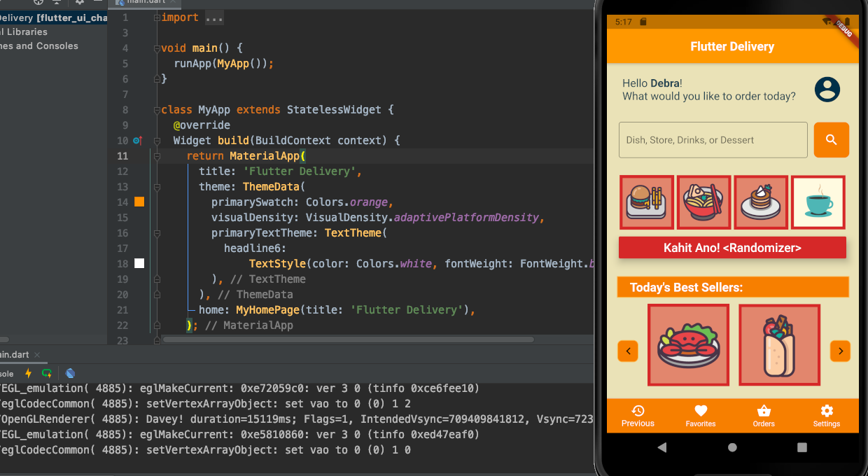Click the green hot restart icon
The height and width of the screenshot is (476, 868).
coord(46,373)
